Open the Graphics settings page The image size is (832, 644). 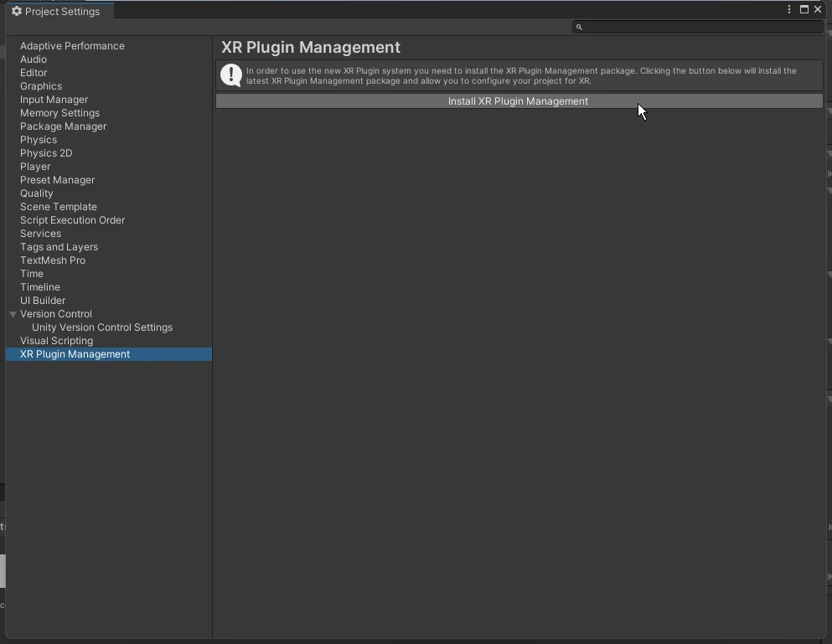click(x=41, y=86)
